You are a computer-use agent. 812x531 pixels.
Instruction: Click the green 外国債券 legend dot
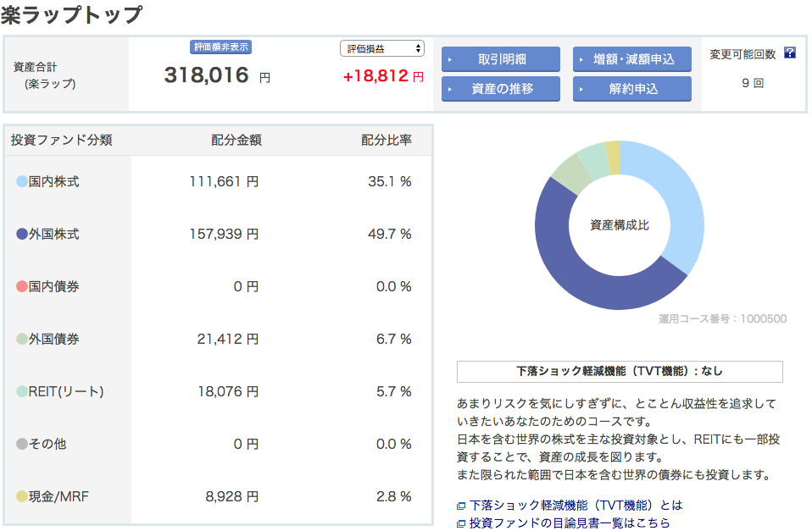(x=22, y=339)
